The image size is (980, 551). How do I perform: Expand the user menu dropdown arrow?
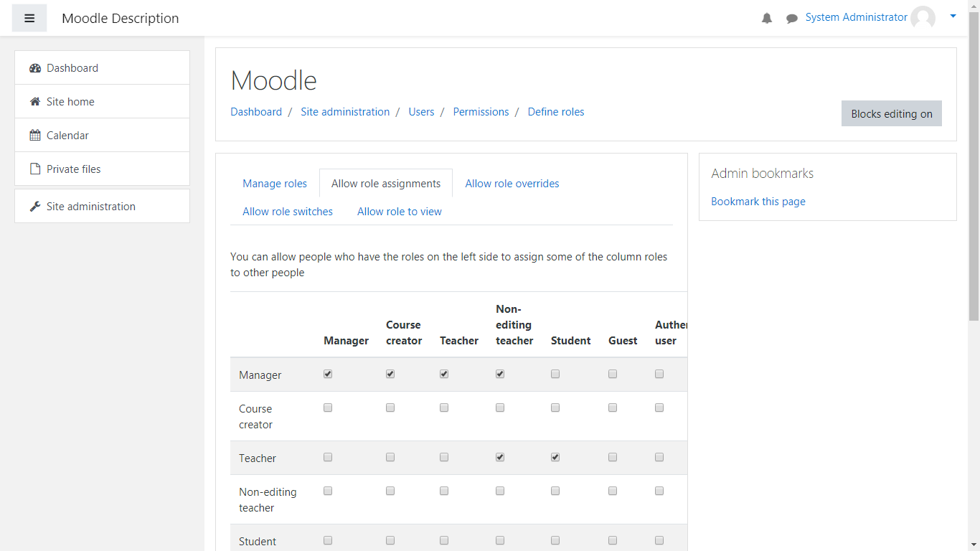click(x=953, y=16)
